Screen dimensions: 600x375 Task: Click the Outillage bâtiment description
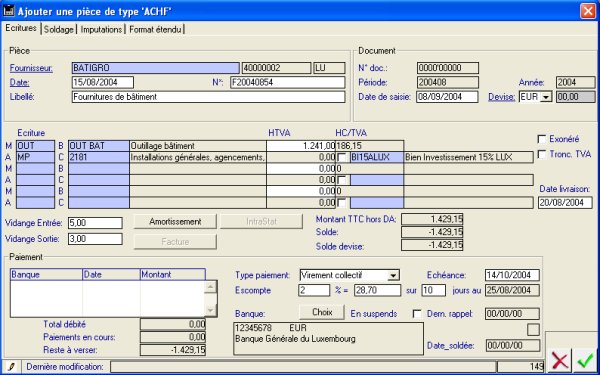point(198,146)
